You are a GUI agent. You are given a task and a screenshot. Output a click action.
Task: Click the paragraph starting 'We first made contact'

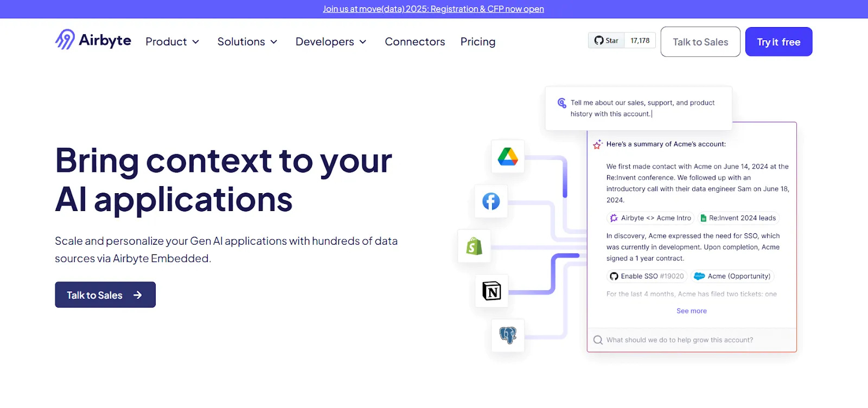[698, 183]
